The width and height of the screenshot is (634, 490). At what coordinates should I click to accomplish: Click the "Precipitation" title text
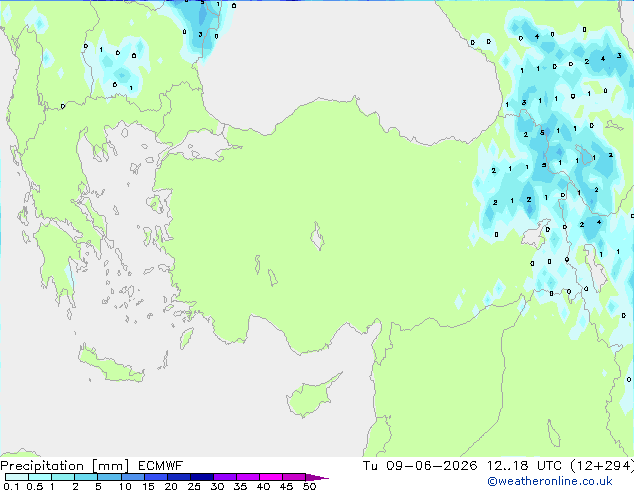(42, 466)
